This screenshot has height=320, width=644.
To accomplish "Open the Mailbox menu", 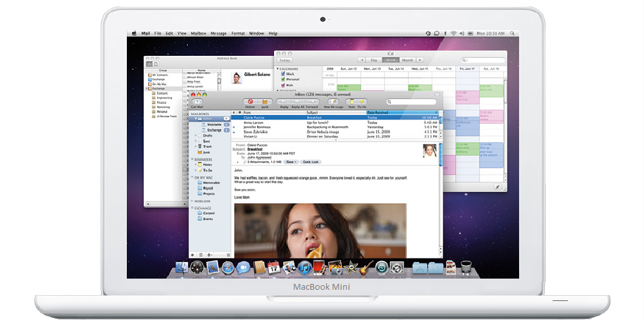I will coord(198,34).
